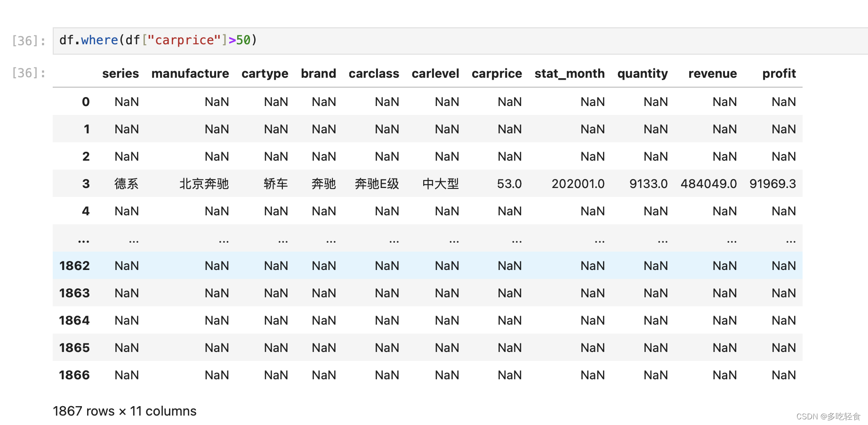Screen dimensions: 868x425
Task: Click the 'stat_month' column header
Action: click(570, 74)
